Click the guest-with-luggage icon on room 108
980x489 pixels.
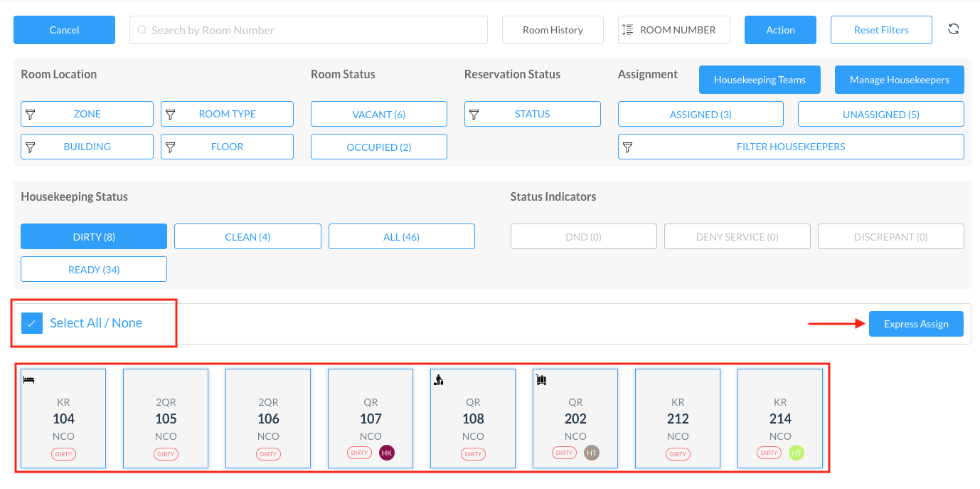439,380
